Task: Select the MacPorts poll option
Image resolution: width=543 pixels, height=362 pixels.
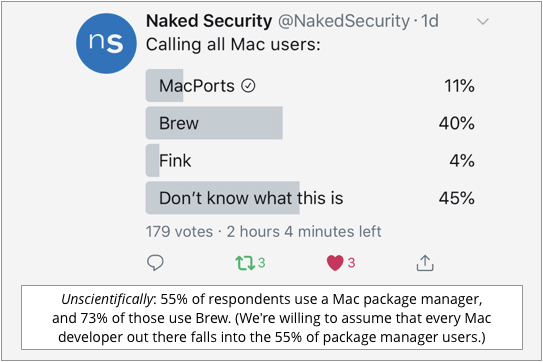Action: pos(310,86)
